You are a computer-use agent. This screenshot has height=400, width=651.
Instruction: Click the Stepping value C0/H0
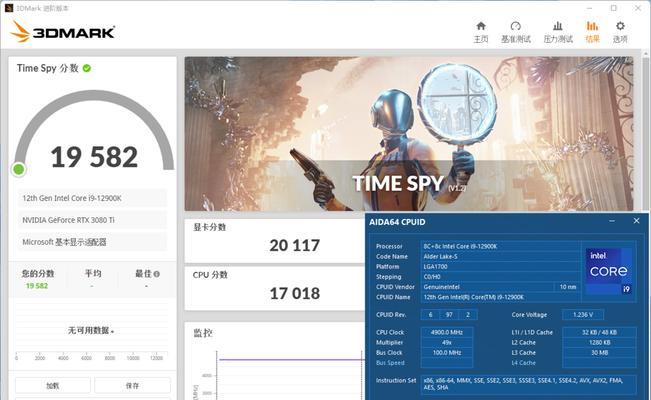point(501,277)
